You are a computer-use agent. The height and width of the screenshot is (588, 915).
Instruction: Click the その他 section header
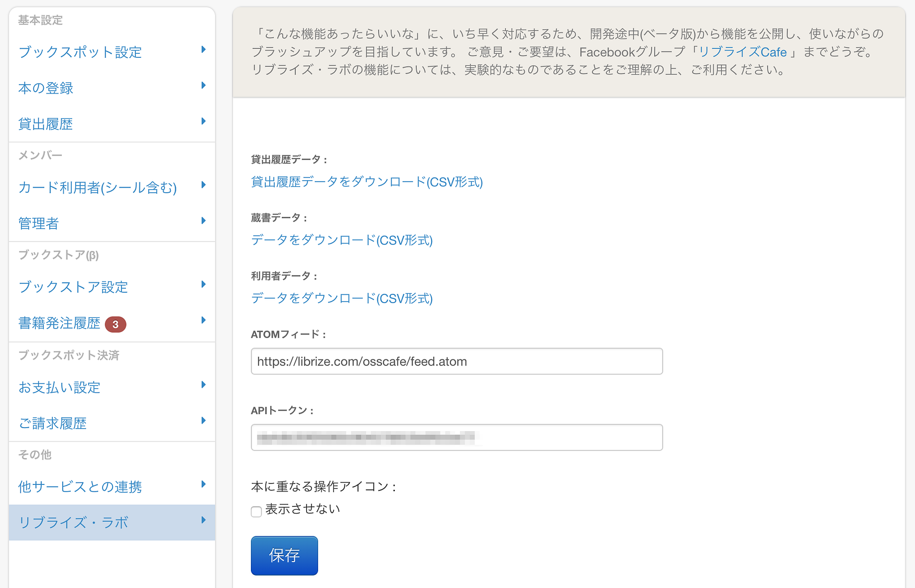(x=35, y=455)
